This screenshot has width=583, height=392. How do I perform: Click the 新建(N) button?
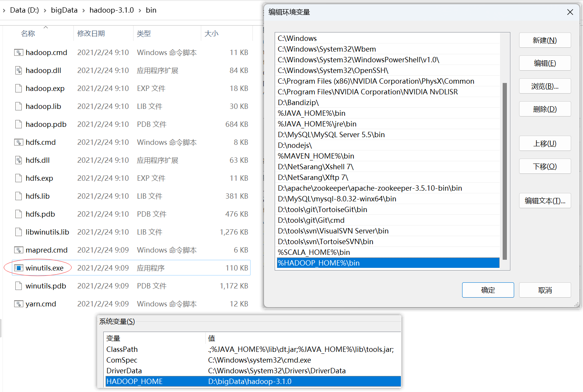pos(545,40)
